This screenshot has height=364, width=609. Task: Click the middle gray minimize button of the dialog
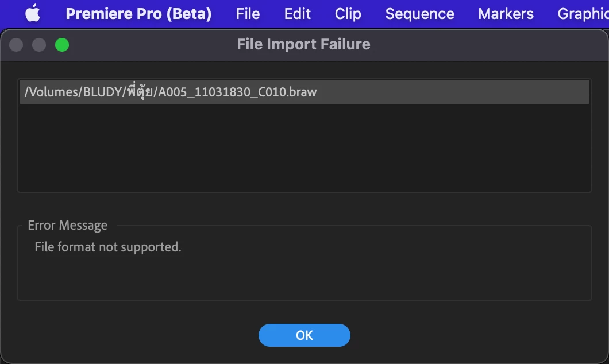(39, 45)
